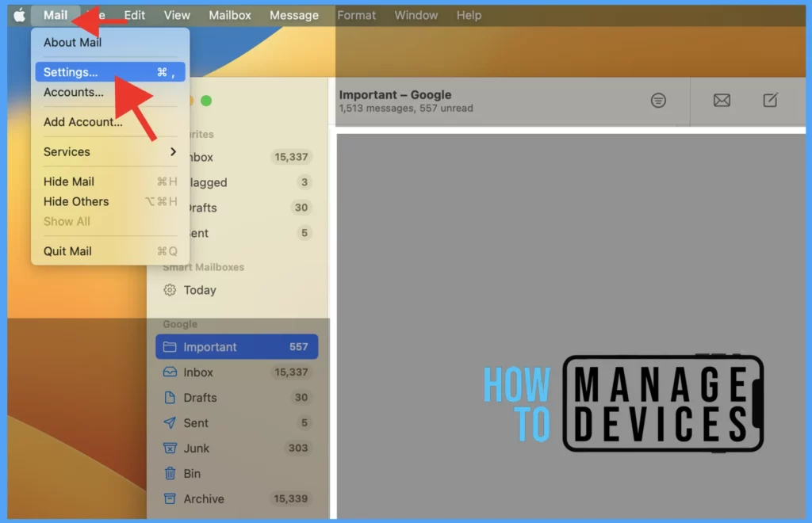Select the Today smart mailbox
The height and width of the screenshot is (523, 812).
click(236, 290)
